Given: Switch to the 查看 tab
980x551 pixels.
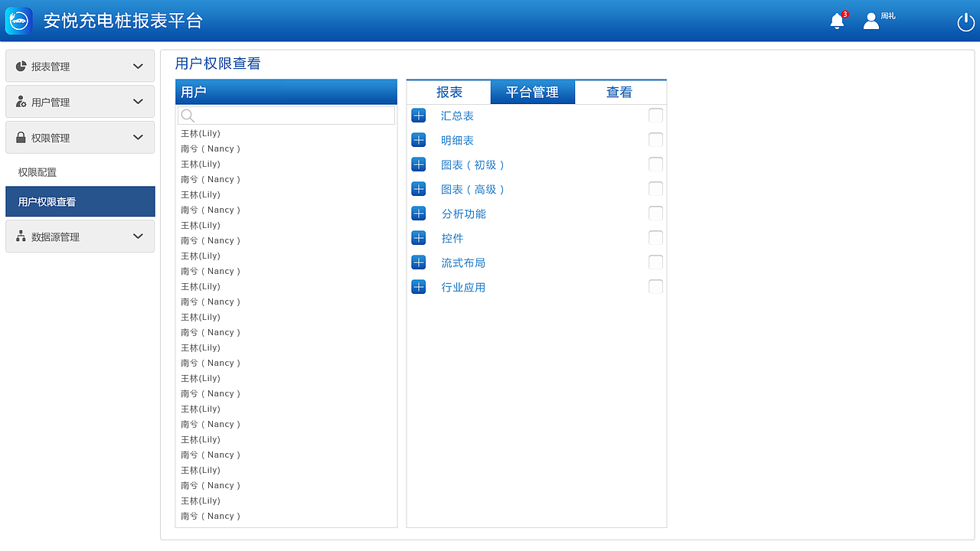Looking at the screenshot, I should click(620, 92).
